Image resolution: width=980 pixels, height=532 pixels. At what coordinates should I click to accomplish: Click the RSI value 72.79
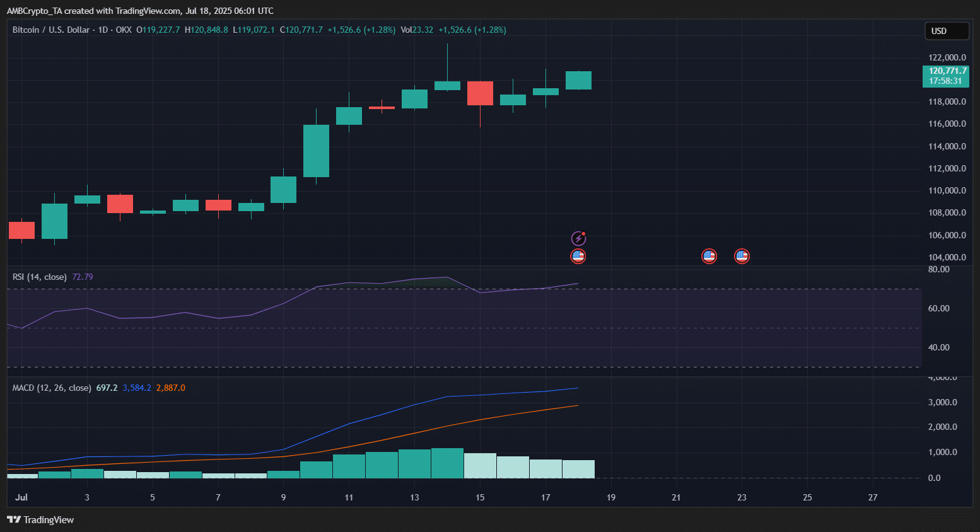83,277
